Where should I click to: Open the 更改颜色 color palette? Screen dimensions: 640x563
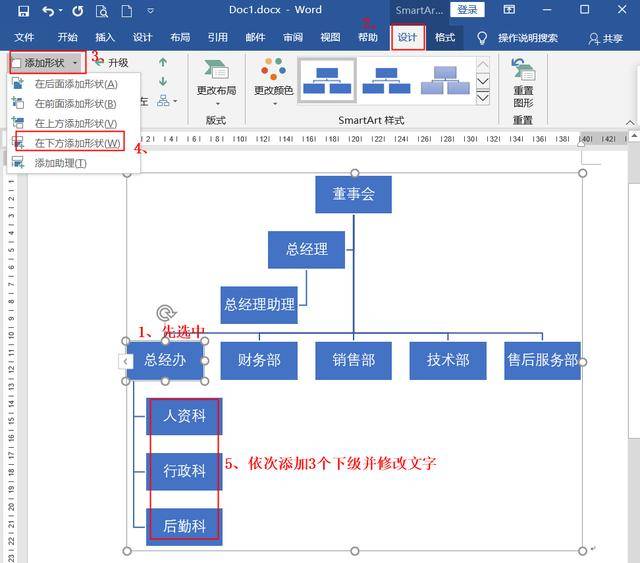pos(273,84)
